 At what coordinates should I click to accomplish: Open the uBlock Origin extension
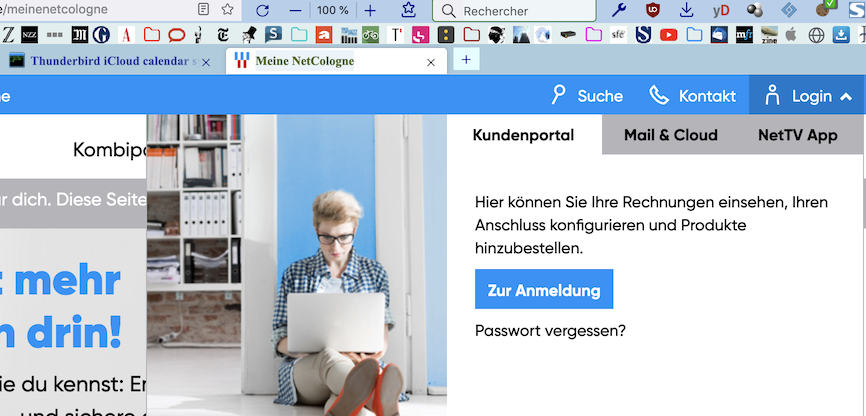[x=653, y=10]
